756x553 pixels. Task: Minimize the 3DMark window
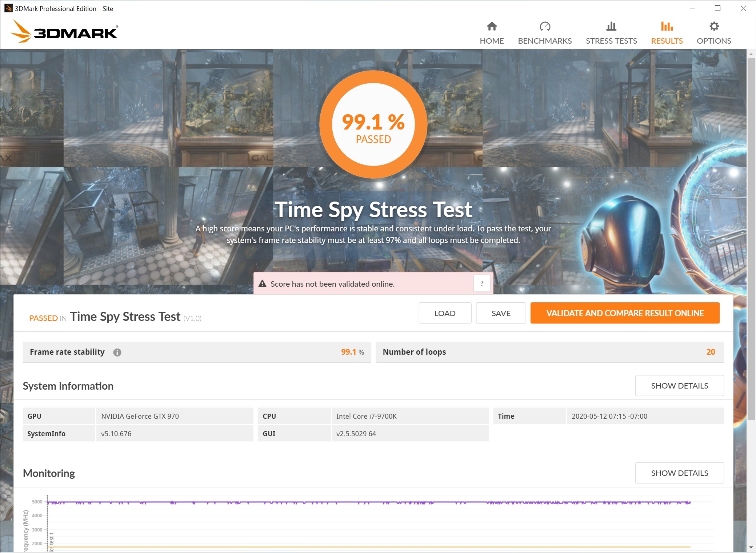point(692,8)
